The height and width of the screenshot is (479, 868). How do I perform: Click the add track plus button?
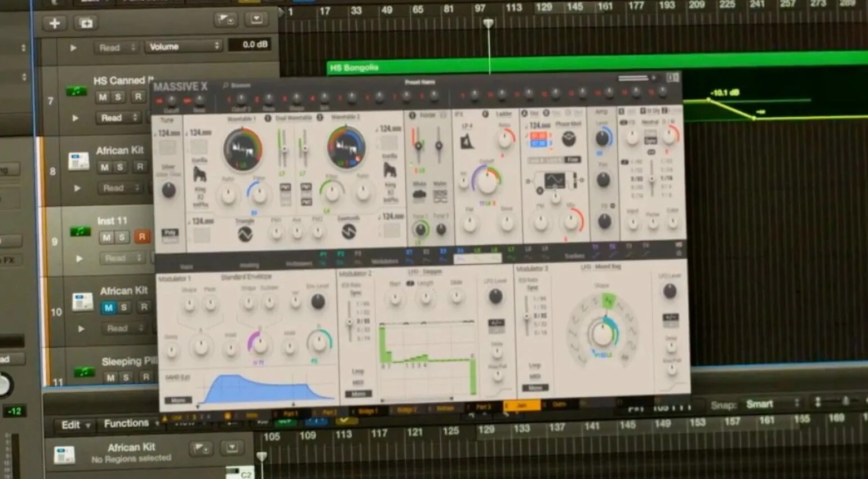point(55,23)
